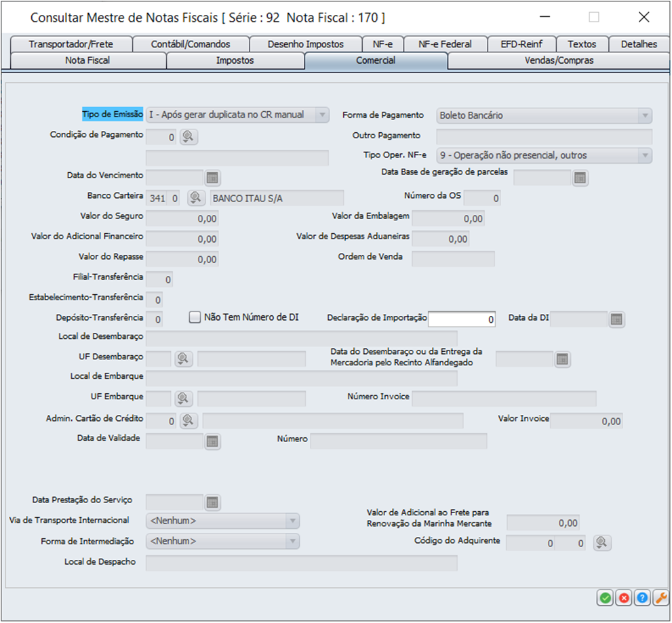The height and width of the screenshot is (623, 672).
Task: Open Via de Transporte Internacional dropdown
Action: click(292, 521)
